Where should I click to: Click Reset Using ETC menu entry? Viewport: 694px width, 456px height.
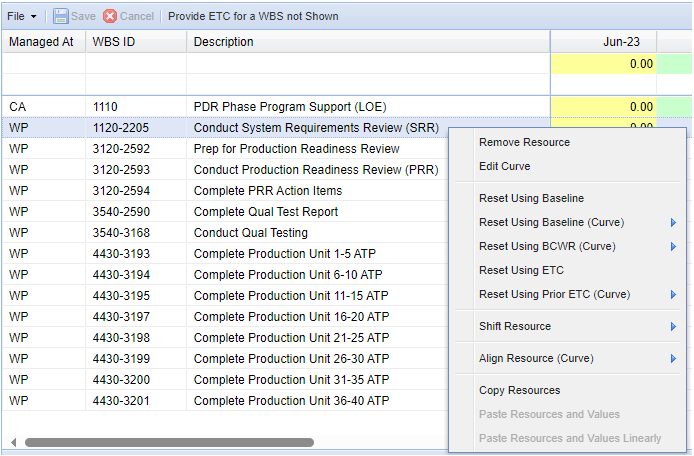(521, 270)
